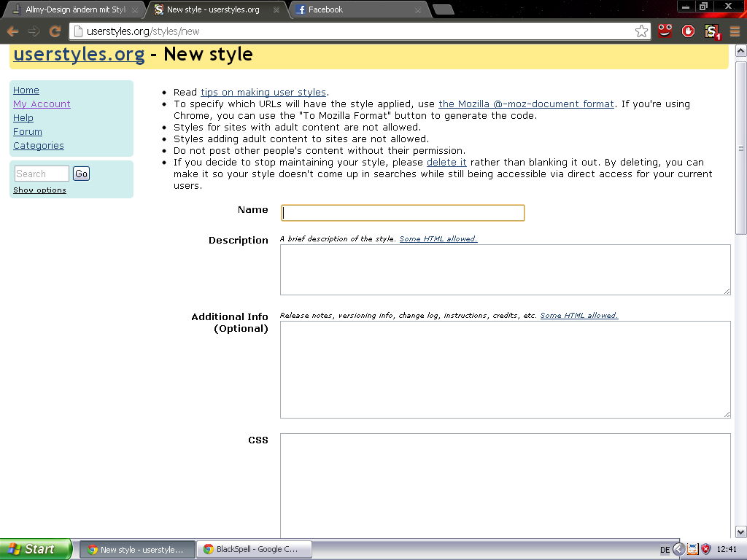The width and height of the screenshot is (747, 560).
Task: Open My Account in the sidebar
Action: (42, 104)
